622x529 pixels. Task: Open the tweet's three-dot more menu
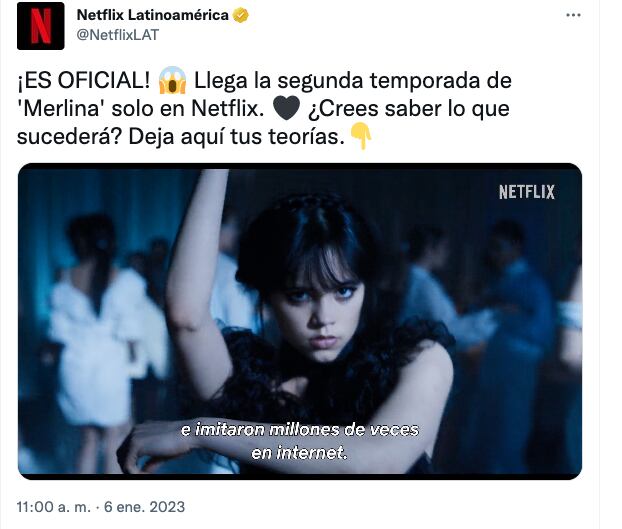coord(573,15)
